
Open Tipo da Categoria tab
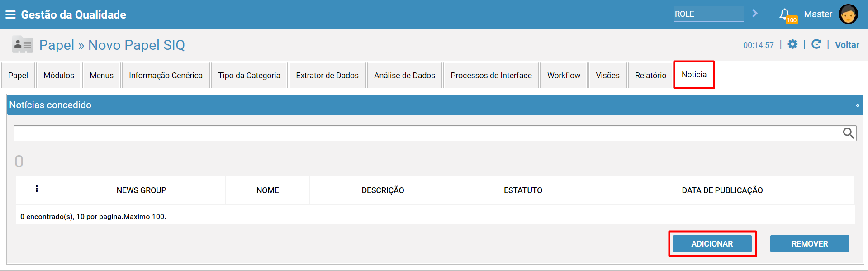249,75
